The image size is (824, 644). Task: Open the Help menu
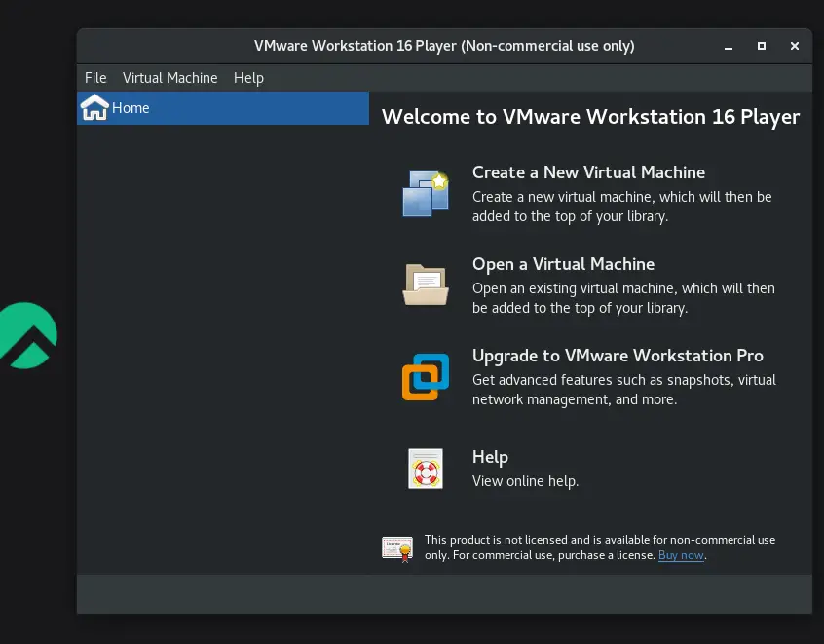[x=248, y=78]
